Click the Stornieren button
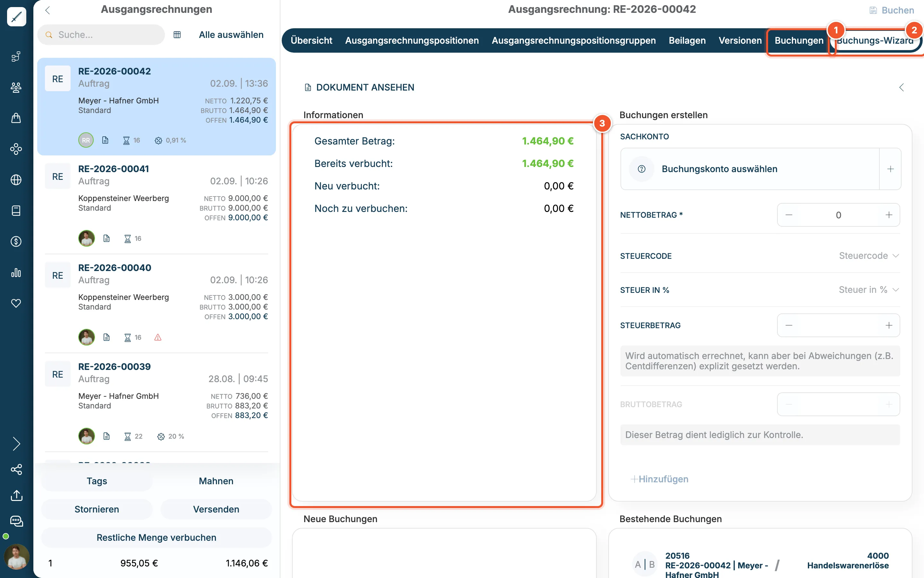The width and height of the screenshot is (924, 578). [97, 509]
